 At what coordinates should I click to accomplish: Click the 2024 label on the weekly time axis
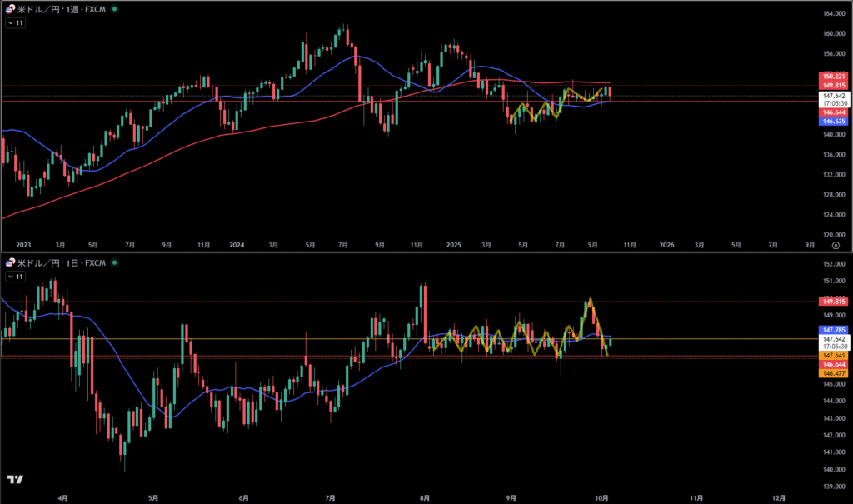point(237,245)
